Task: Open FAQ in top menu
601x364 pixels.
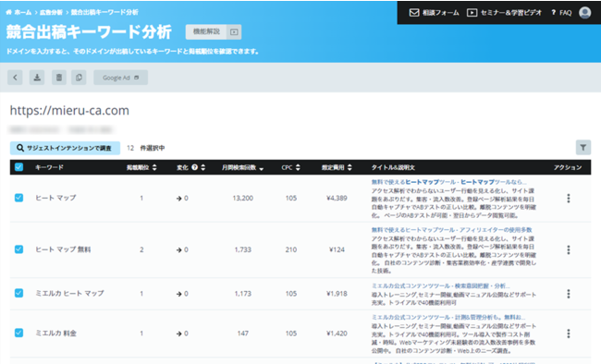Action: click(561, 13)
